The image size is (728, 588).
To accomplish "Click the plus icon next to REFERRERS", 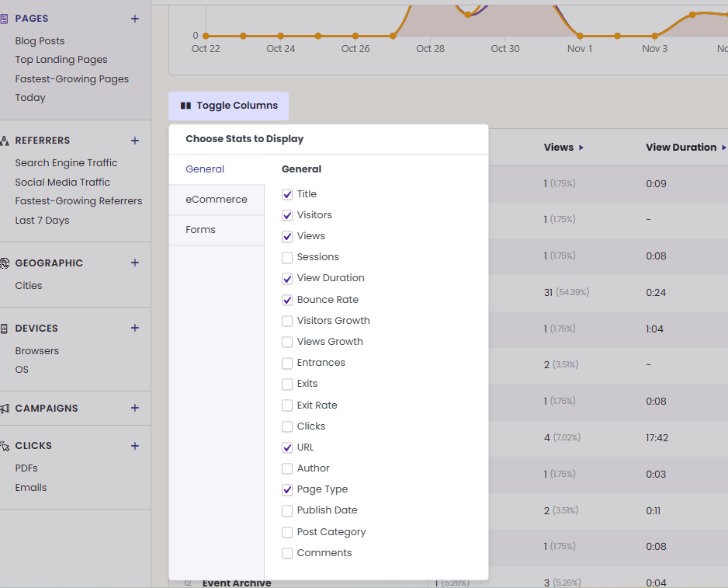I will [x=134, y=141].
